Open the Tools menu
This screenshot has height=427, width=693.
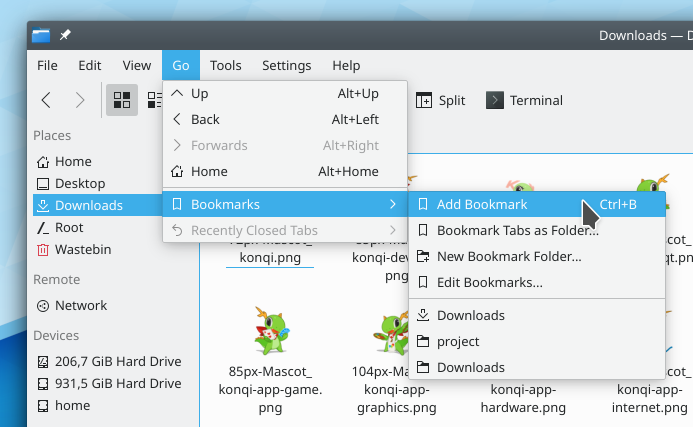tap(225, 65)
